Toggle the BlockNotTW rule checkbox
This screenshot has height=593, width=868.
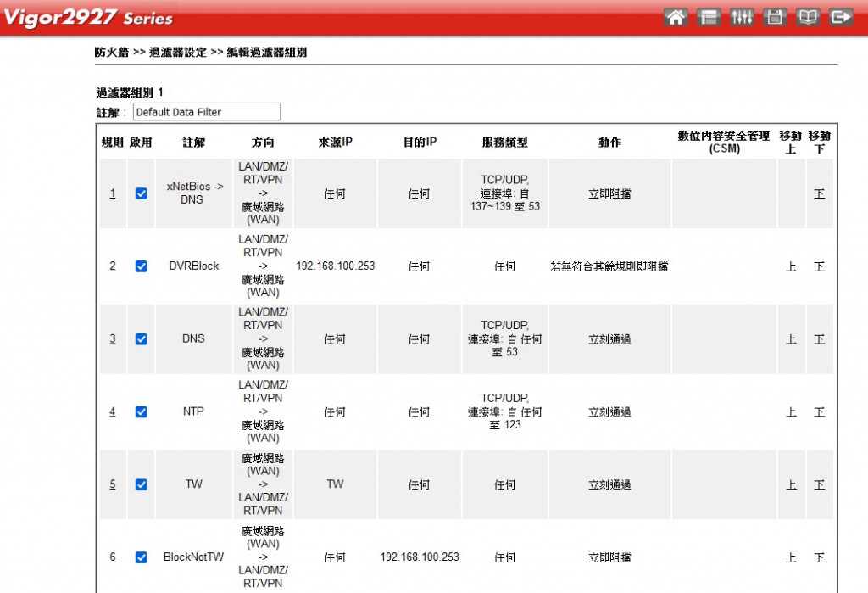[142, 557]
